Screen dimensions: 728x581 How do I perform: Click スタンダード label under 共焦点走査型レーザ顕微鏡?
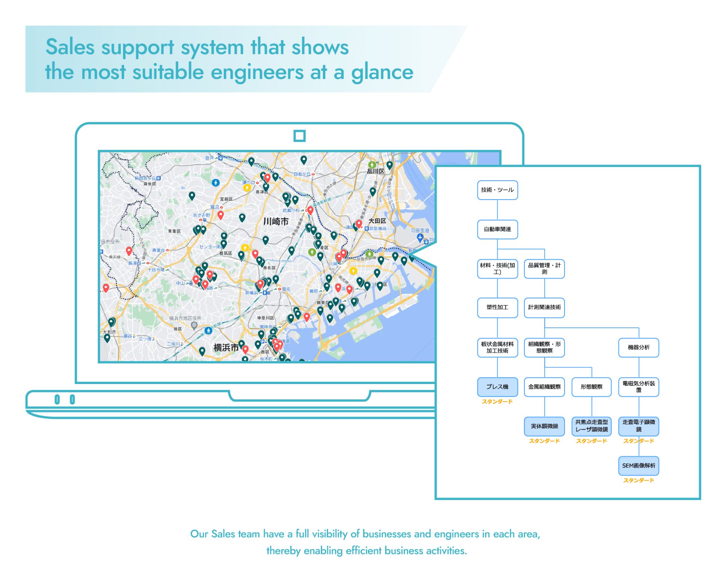point(591,441)
